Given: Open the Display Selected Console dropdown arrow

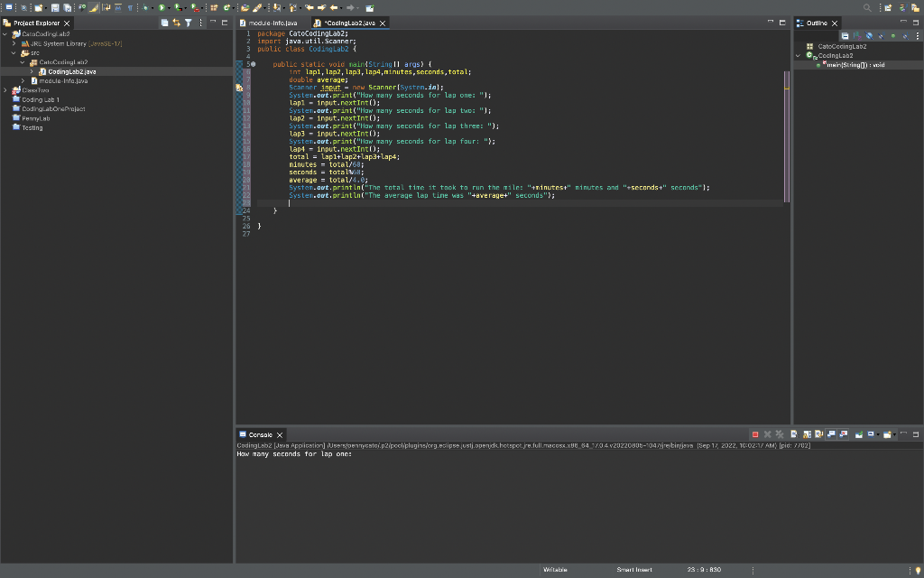Looking at the screenshot, I should [x=878, y=434].
